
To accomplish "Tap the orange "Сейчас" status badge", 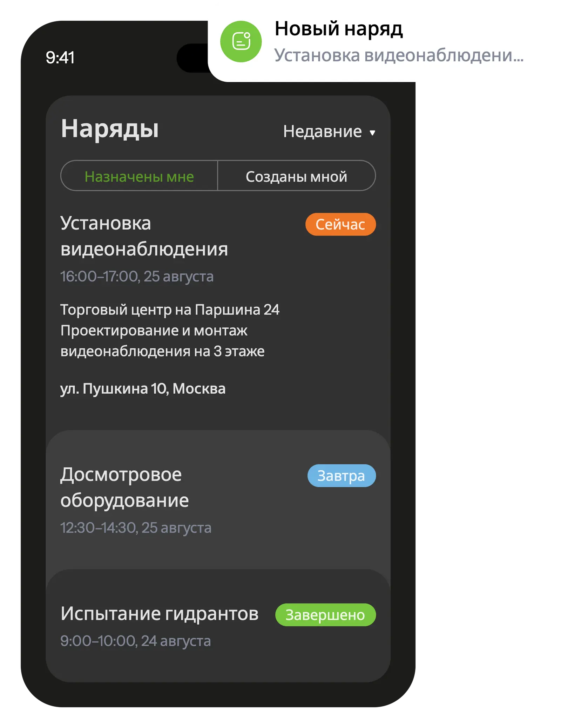I will pos(340,224).
